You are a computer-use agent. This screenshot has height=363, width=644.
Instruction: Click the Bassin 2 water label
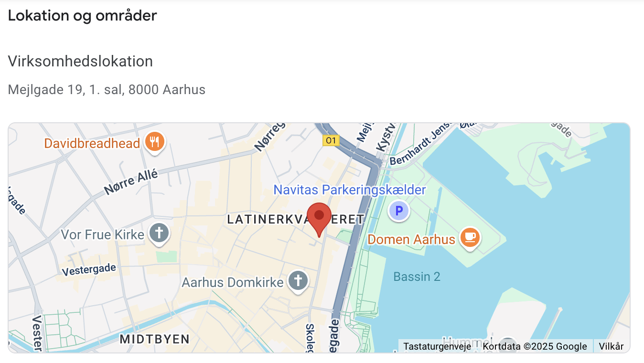click(417, 277)
